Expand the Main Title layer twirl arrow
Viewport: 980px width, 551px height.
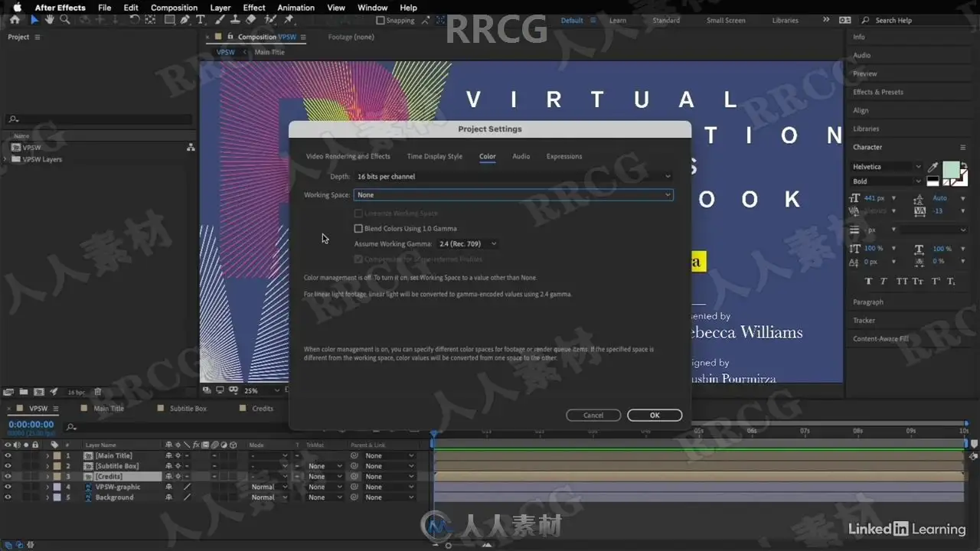[x=47, y=455]
